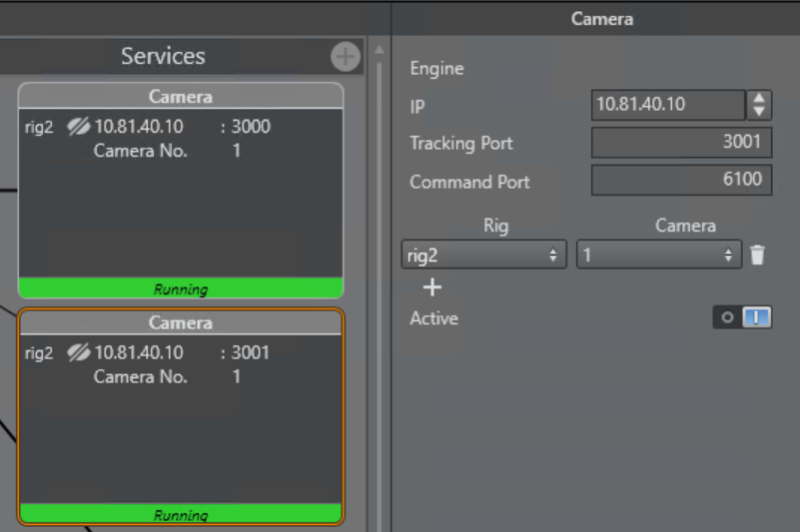The height and width of the screenshot is (532, 800).
Task: Click the Services panel header
Action: tap(163, 56)
